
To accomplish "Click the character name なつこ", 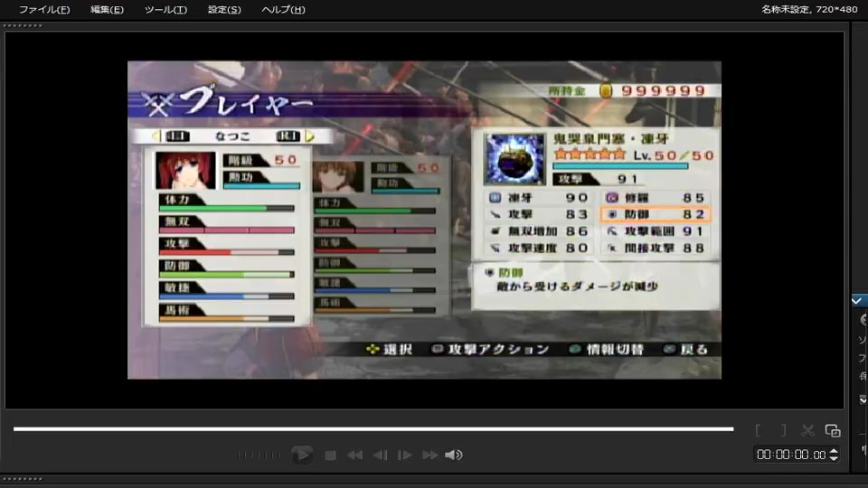I will [x=232, y=136].
